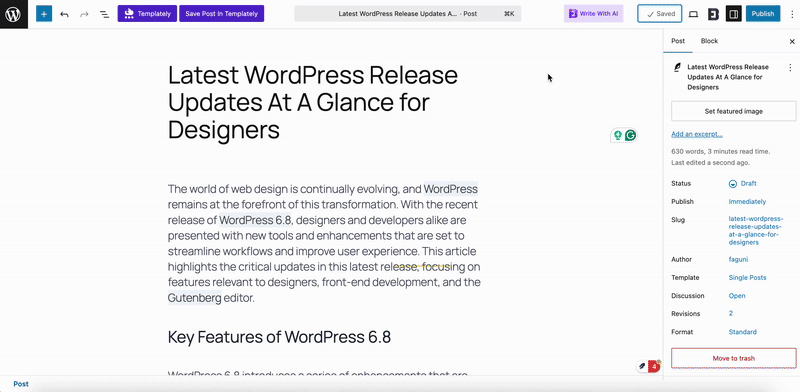This screenshot has width=800, height=392.
Task: Undo the last change
Action: (64, 14)
